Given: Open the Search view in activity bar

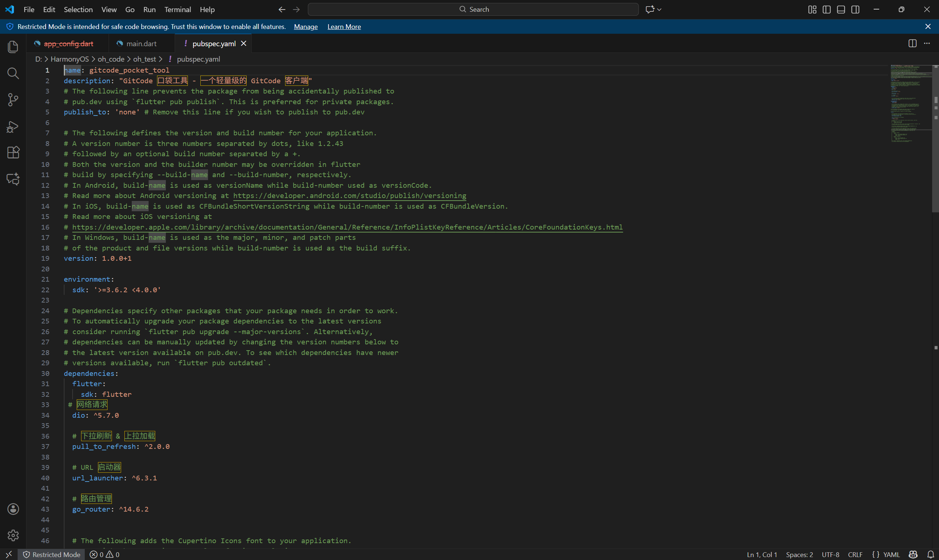Looking at the screenshot, I should point(13,73).
